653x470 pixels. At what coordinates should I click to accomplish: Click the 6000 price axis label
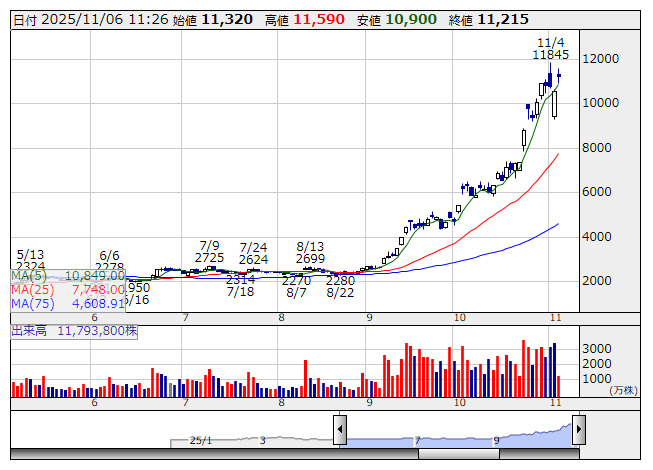tap(597, 191)
